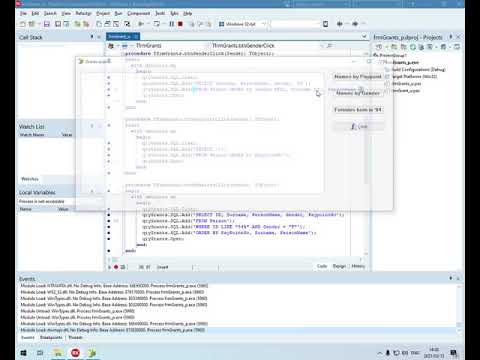
Task: Click the red circular app taskbar icon
Action: coord(75,353)
